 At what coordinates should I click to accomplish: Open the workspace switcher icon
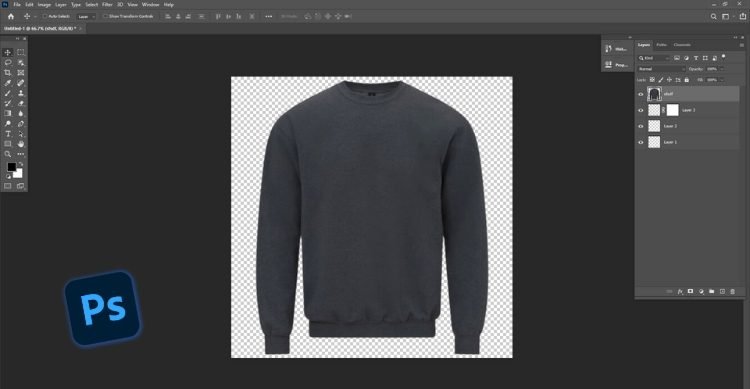[x=726, y=16]
